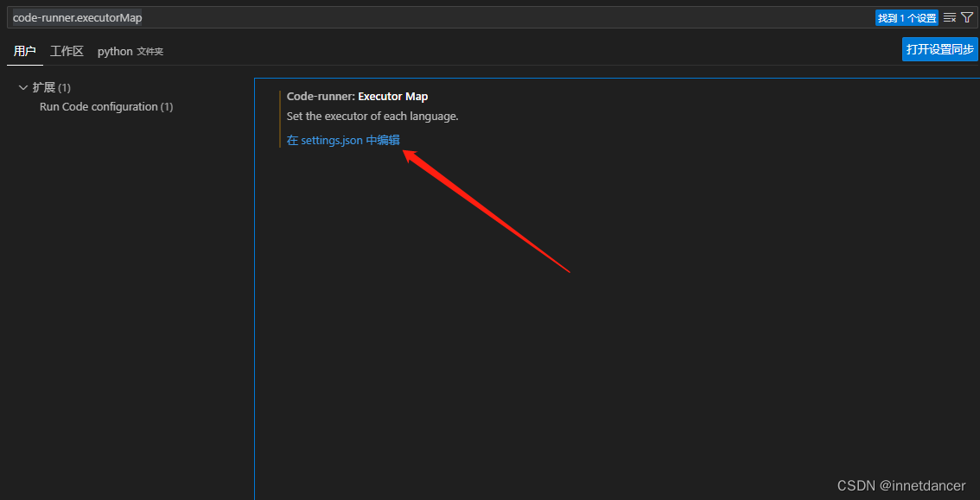Switch to the python 文件夹 tab
The width and height of the screenshot is (980, 500).
pos(130,51)
